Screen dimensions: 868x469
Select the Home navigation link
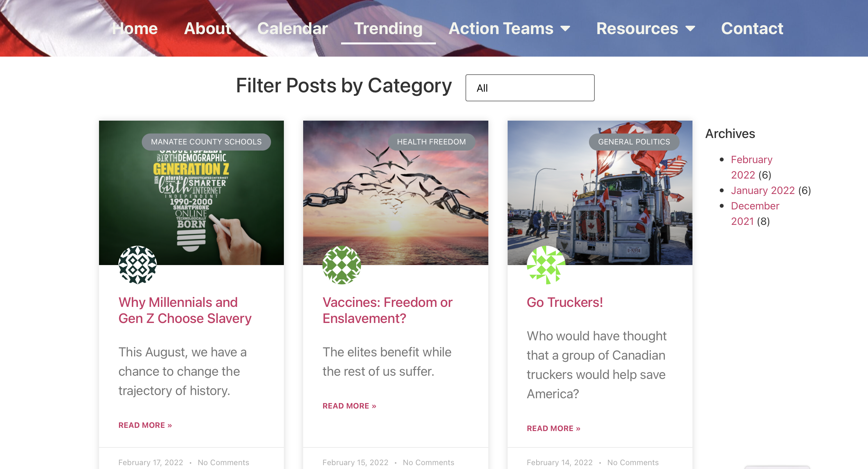135,28
